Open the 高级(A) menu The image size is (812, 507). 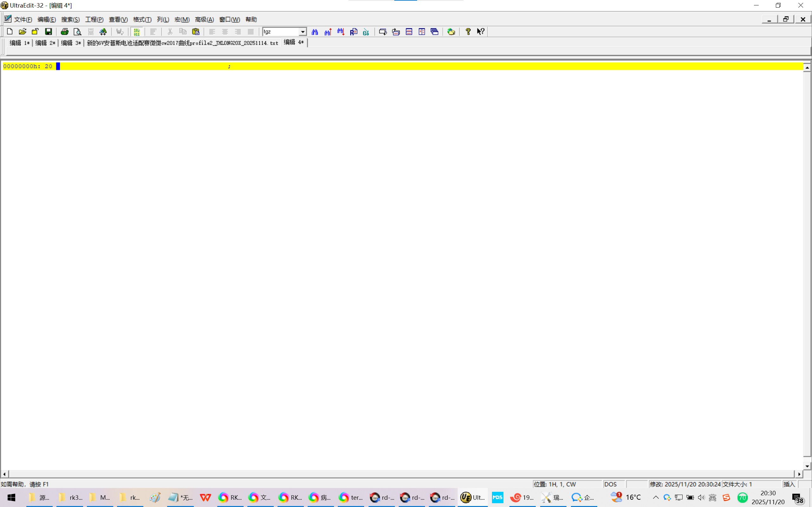point(204,19)
